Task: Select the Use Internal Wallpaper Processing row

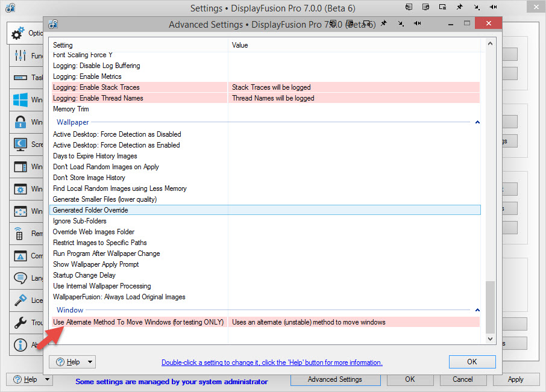Action: pyautogui.click(x=102, y=286)
